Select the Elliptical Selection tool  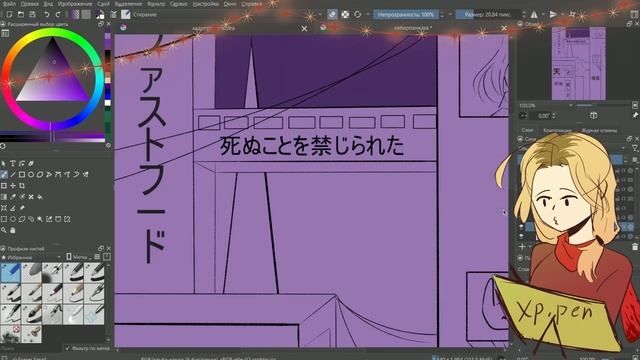coord(13,219)
